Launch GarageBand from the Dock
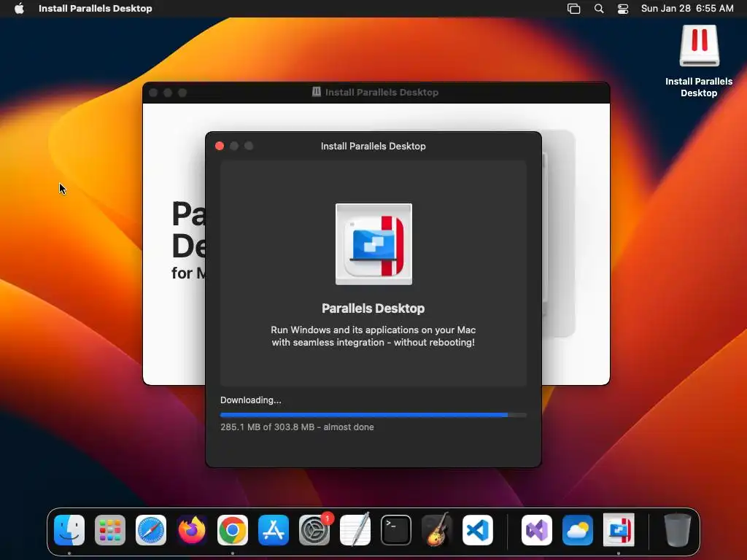The height and width of the screenshot is (560, 747). 436,529
